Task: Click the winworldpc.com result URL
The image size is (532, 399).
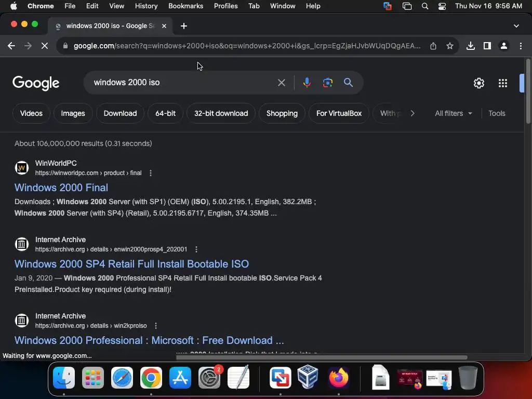Action: [x=88, y=173]
